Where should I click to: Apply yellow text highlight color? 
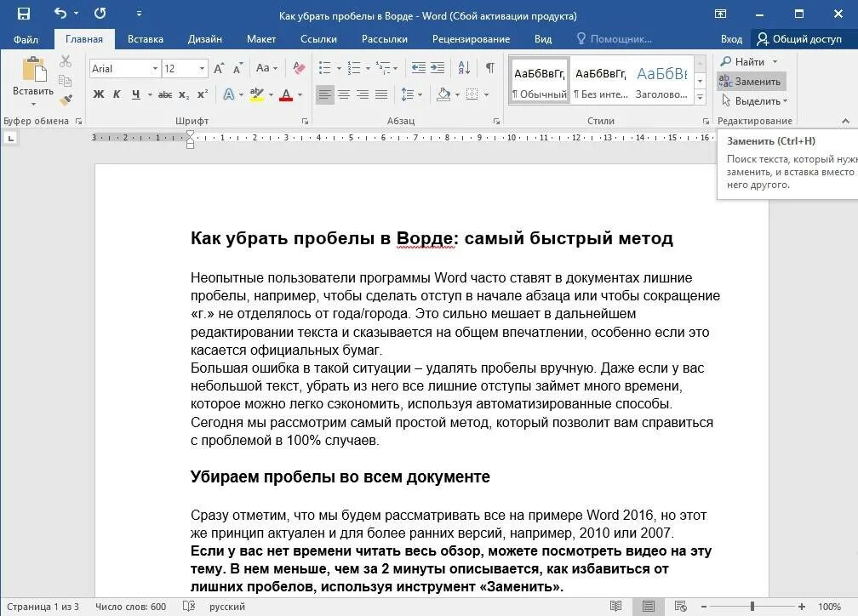click(256, 94)
